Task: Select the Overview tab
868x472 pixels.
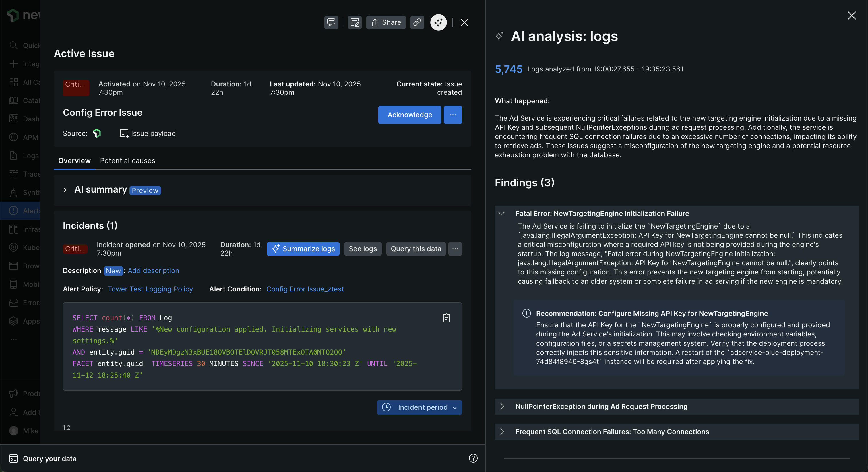Action: [74, 160]
